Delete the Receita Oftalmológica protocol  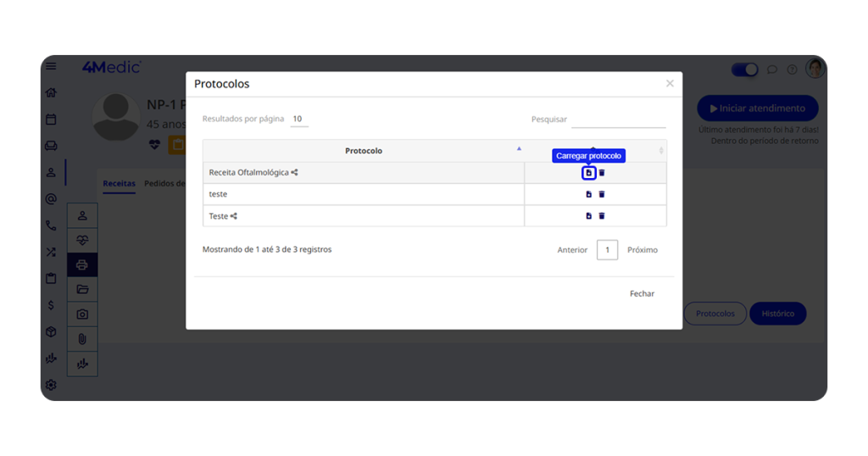click(x=602, y=173)
